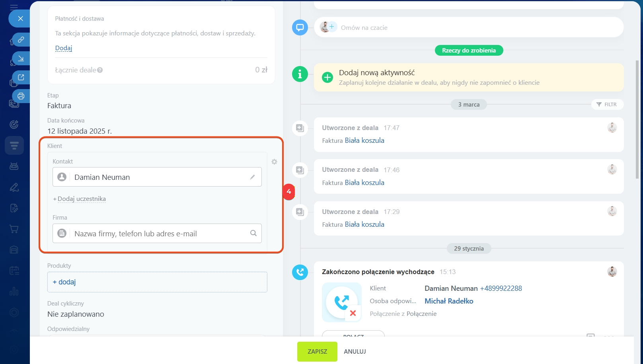
Task: Click help icon beside Łącznie deale
Action: [x=100, y=70]
